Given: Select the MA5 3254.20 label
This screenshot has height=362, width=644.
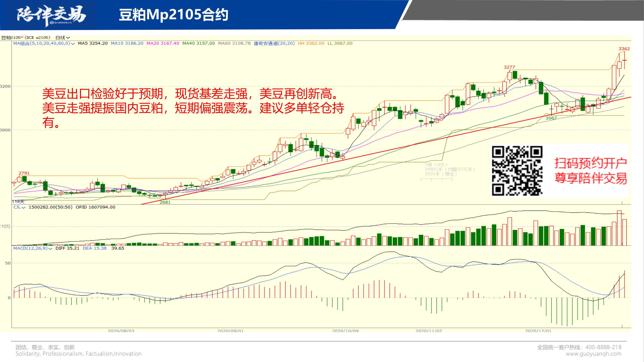Looking at the screenshot, I should pos(93,43).
